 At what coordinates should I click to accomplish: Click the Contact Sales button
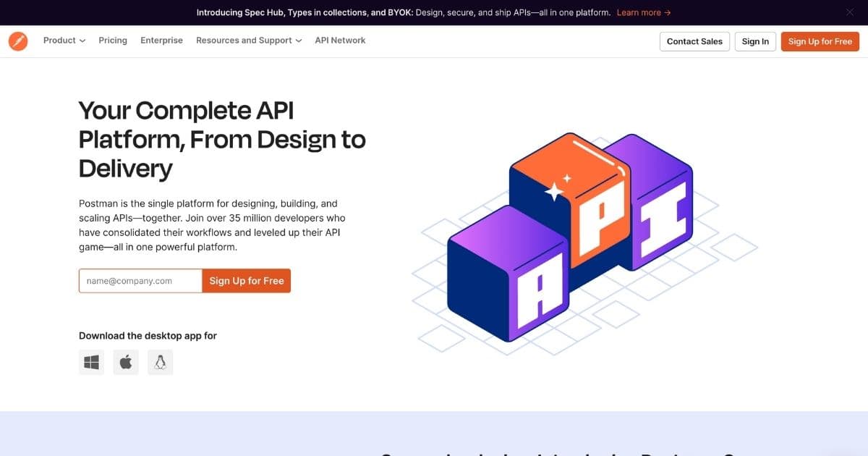point(694,41)
